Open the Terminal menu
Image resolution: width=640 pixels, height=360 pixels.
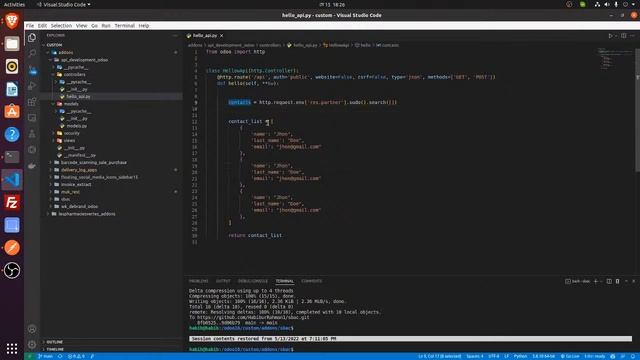click(x=124, y=26)
